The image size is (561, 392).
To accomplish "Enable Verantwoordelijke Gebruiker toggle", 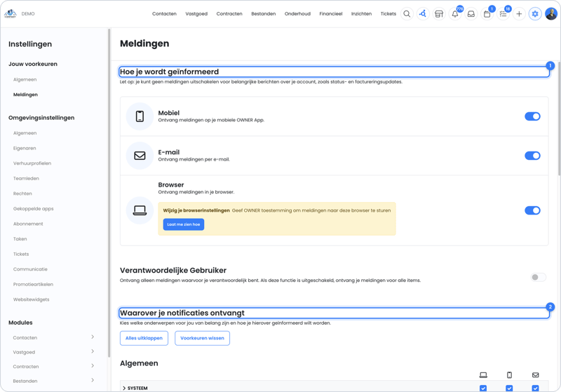I will [x=538, y=277].
